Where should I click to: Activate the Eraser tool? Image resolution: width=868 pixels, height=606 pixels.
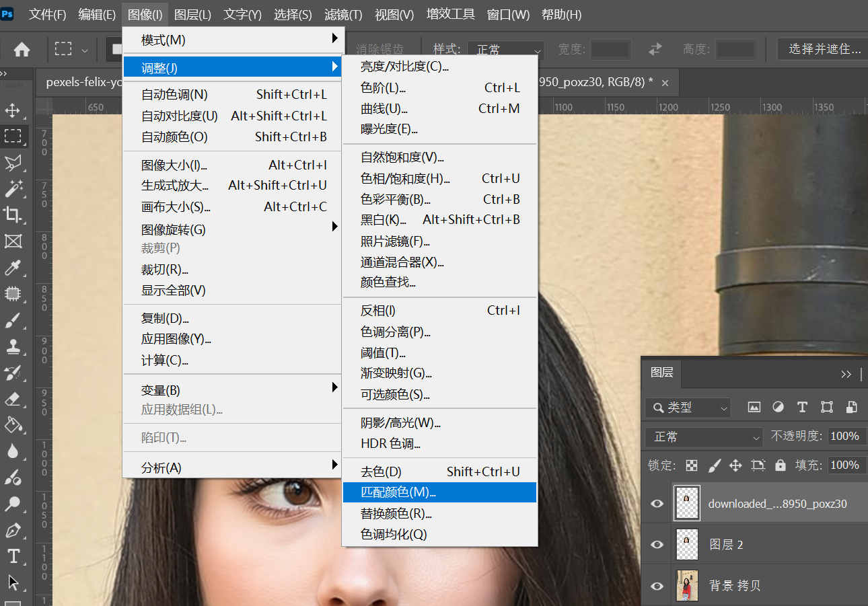coord(13,400)
